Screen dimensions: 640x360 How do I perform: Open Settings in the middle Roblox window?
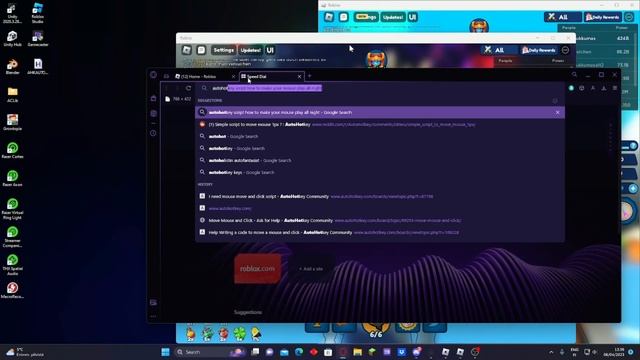coord(224,50)
